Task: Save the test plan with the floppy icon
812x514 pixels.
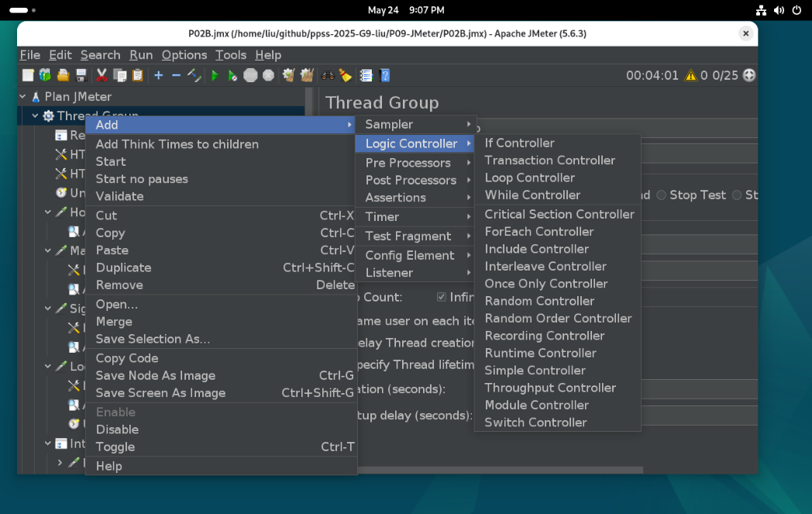Action: point(81,76)
